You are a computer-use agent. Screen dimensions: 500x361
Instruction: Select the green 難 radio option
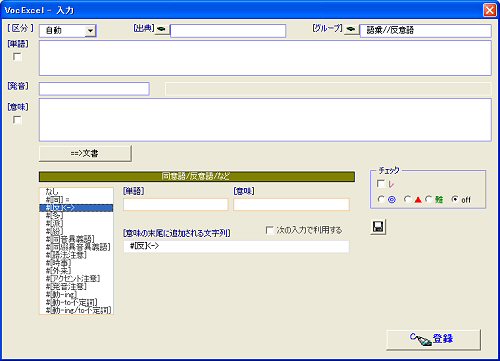point(428,199)
